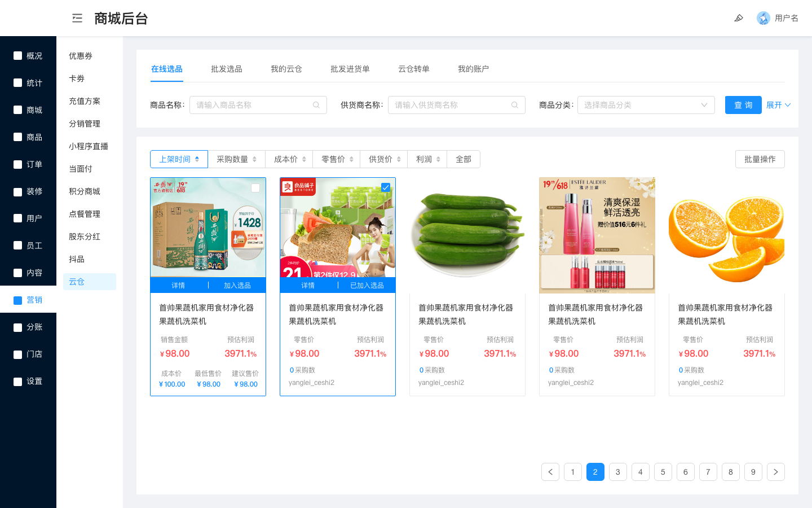
Task: Click the 商品 sidebar icon
Action: point(18,137)
